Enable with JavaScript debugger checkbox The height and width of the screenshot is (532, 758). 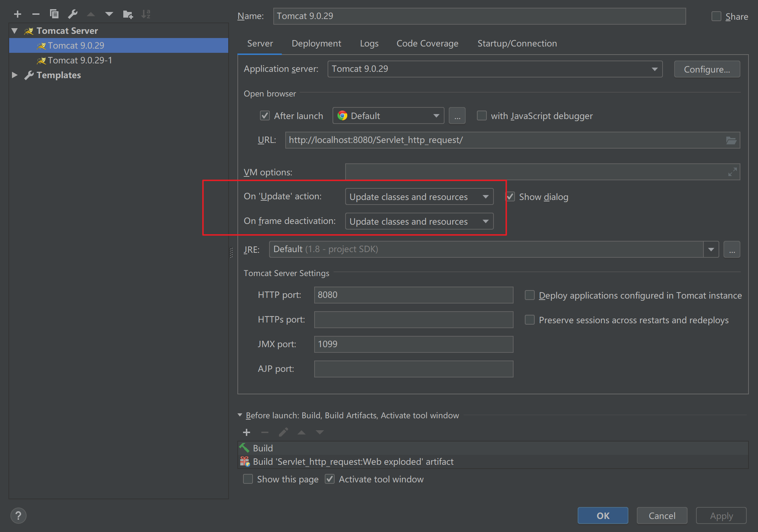(482, 116)
